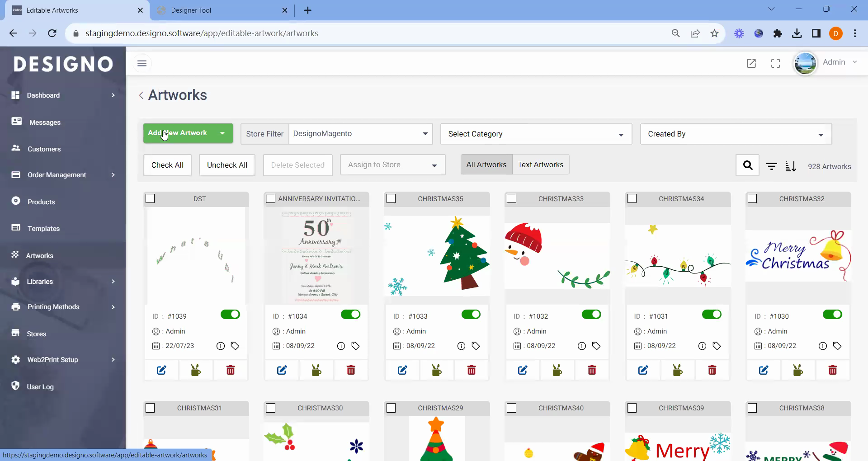Check the CHRISTMAS35 artwork checkbox

click(x=391, y=198)
